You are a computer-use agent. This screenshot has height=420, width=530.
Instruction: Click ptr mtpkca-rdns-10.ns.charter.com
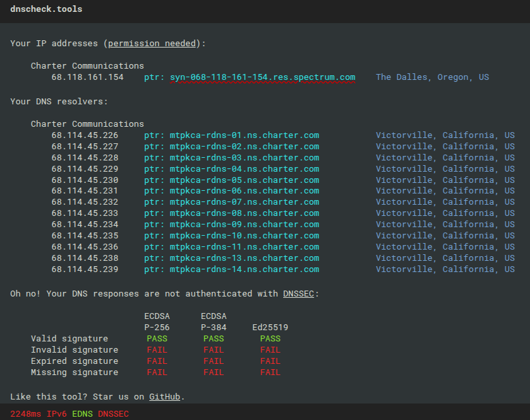pyautogui.click(x=244, y=235)
